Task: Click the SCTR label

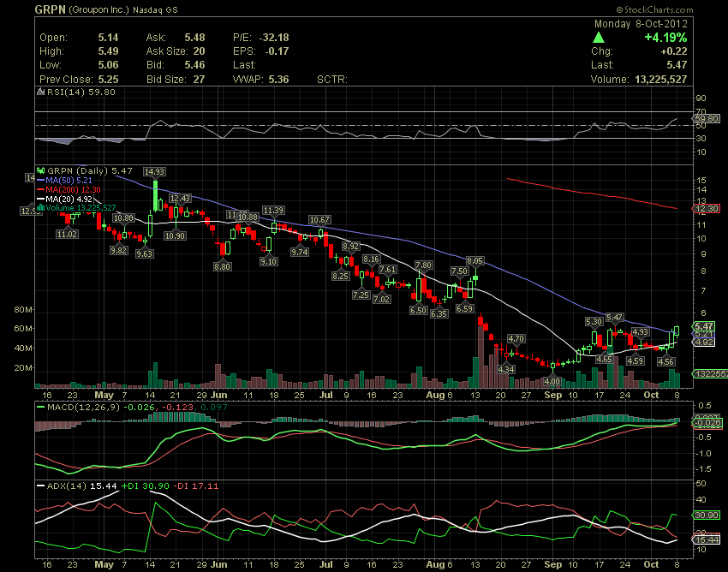Action: coord(332,80)
